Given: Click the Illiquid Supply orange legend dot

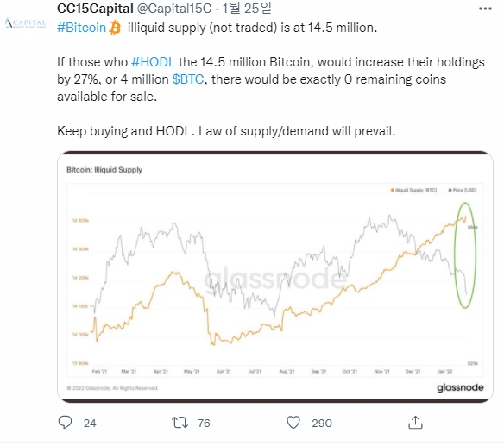Looking at the screenshot, I should [x=392, y=191].
